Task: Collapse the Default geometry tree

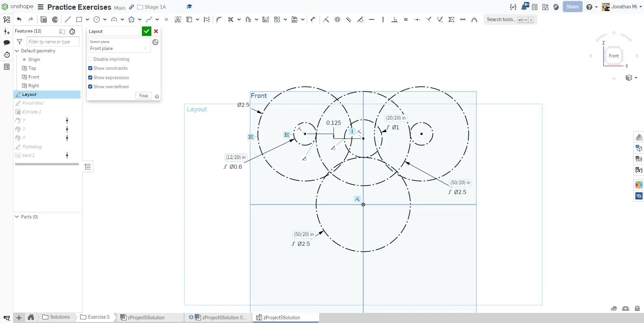Action: coord(17,51)
